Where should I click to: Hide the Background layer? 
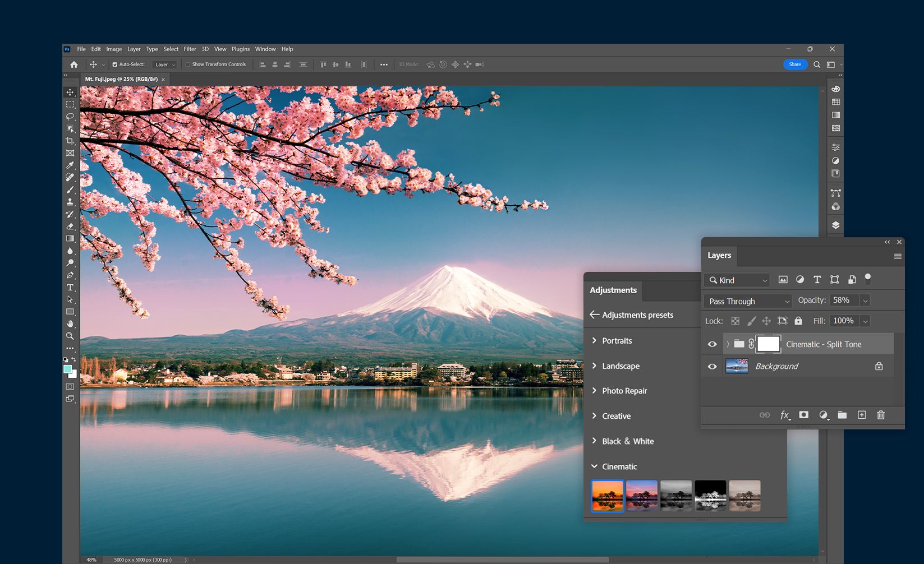click(x=712, y=367)
